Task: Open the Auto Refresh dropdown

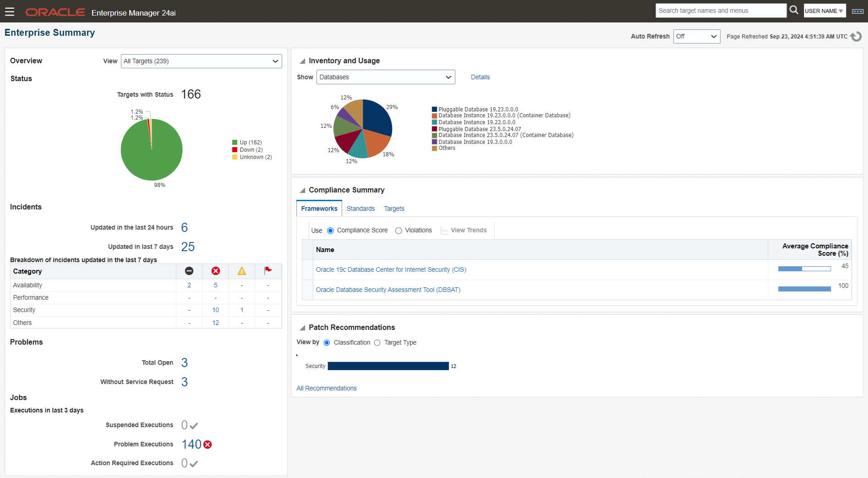Action: (x=697, y=36)
